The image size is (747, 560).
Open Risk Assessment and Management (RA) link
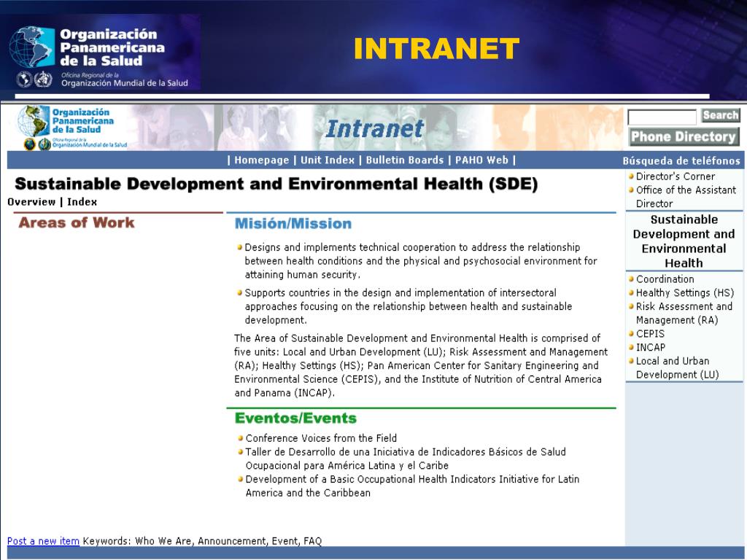pyautogui.click(x=684, y=314)
